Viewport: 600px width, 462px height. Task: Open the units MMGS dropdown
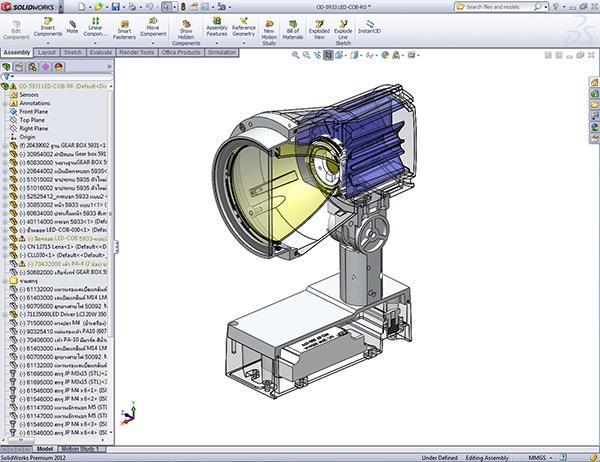(x=551, y=458)
